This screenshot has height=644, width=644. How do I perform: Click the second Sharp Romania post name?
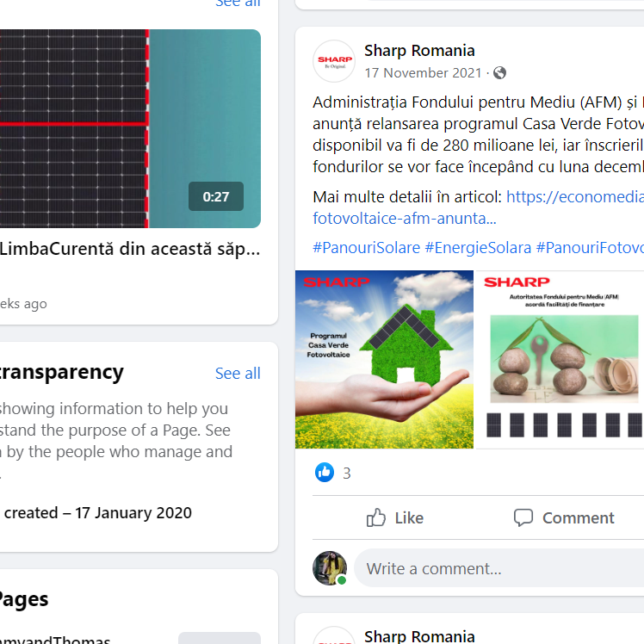click(x=419, y=635)
